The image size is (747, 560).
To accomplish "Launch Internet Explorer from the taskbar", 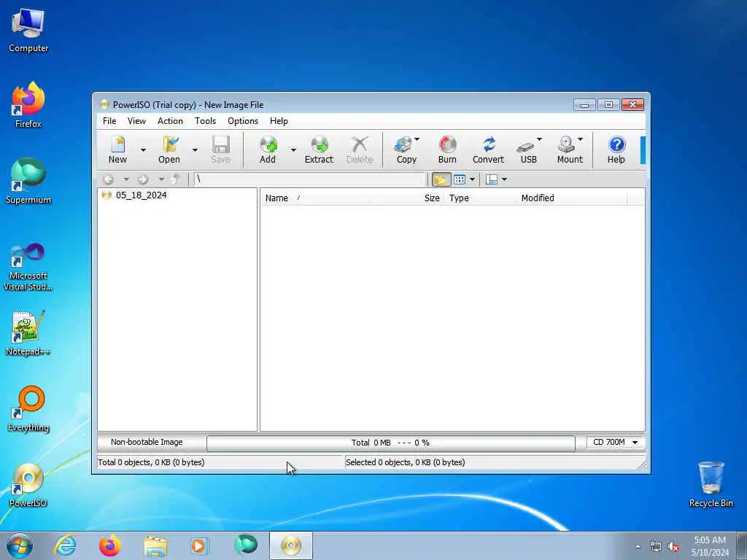I will pos(65,545).
